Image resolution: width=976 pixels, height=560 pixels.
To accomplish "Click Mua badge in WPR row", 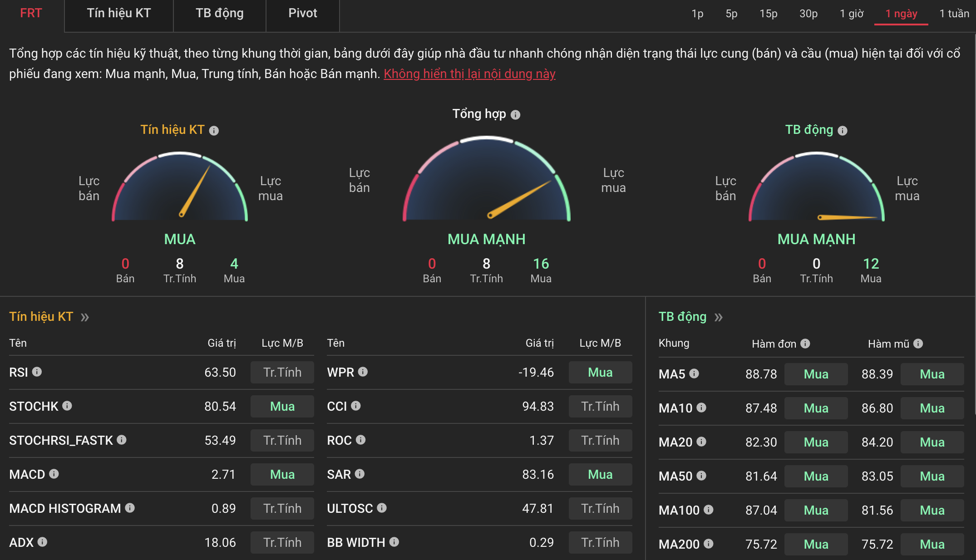I will point(600,373).
